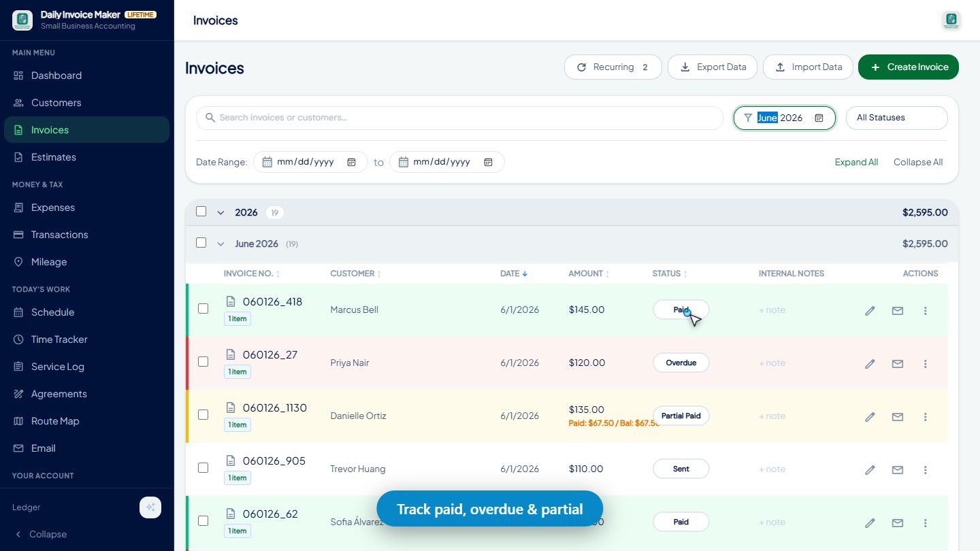Select invoice 060126_27 checkbox

pos(203,362)
